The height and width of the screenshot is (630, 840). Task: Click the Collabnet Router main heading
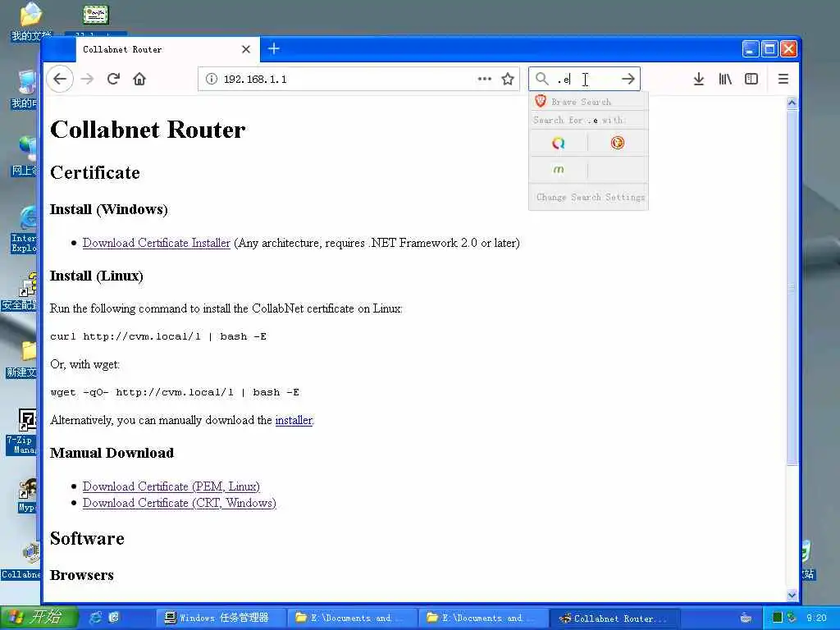[x=148, y=130]
